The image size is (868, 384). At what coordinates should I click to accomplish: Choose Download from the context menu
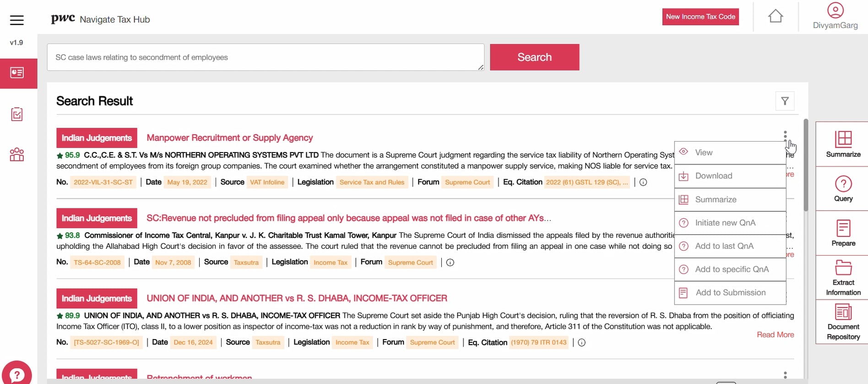click(730, 176)
